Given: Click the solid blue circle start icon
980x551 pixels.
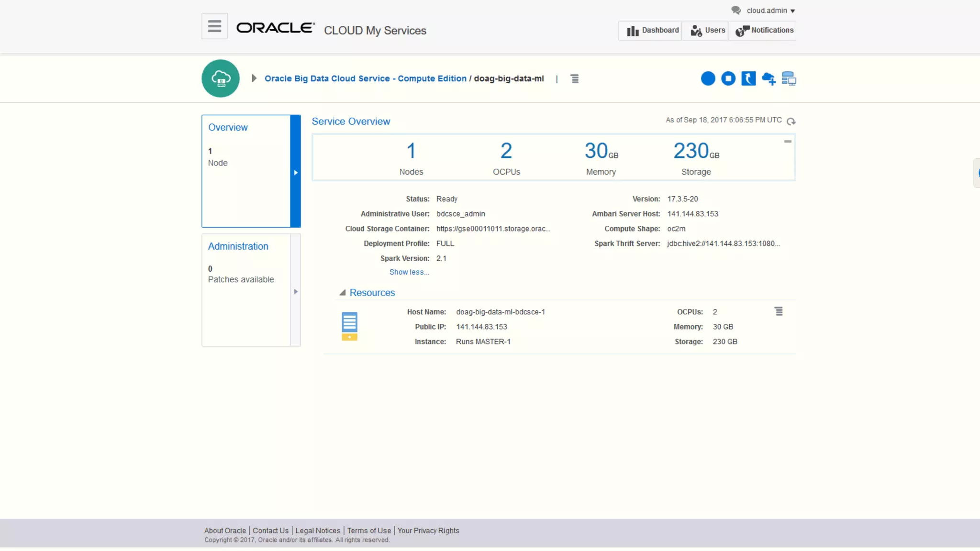Looking at the screenshot, I should tap(708, 78).
